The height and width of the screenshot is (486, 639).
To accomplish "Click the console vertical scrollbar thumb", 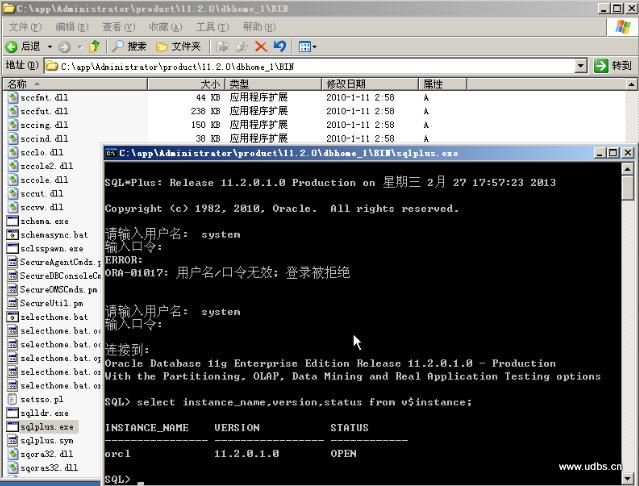I will coord(628,187).
